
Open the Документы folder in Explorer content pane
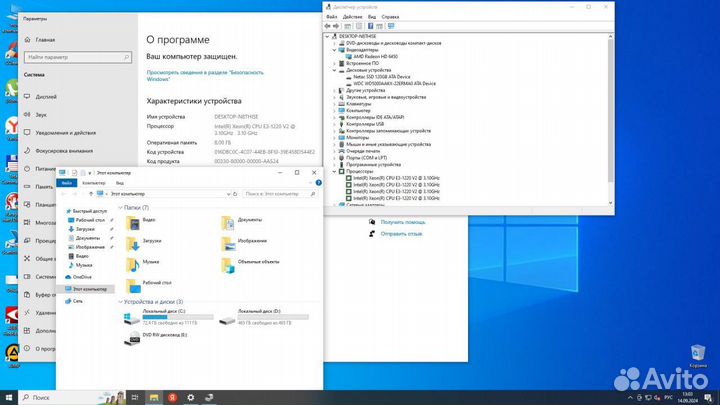point(242,223)
